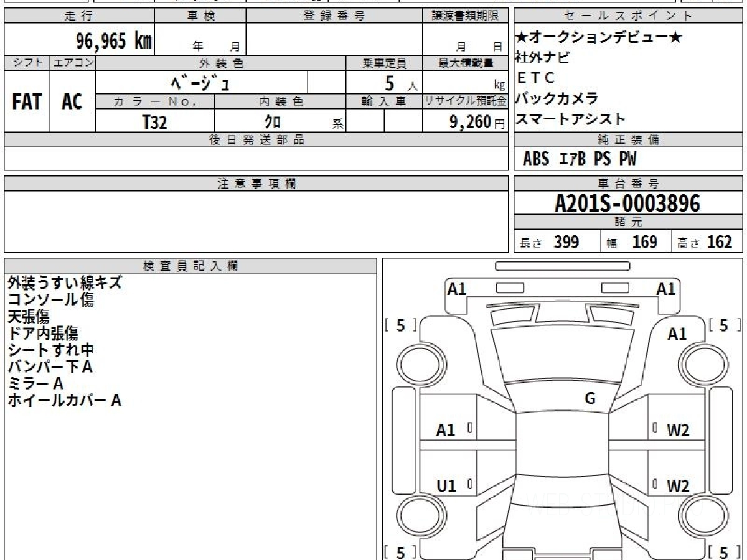
Task: Click the ミラーA note
Action: tap(35, 384)
